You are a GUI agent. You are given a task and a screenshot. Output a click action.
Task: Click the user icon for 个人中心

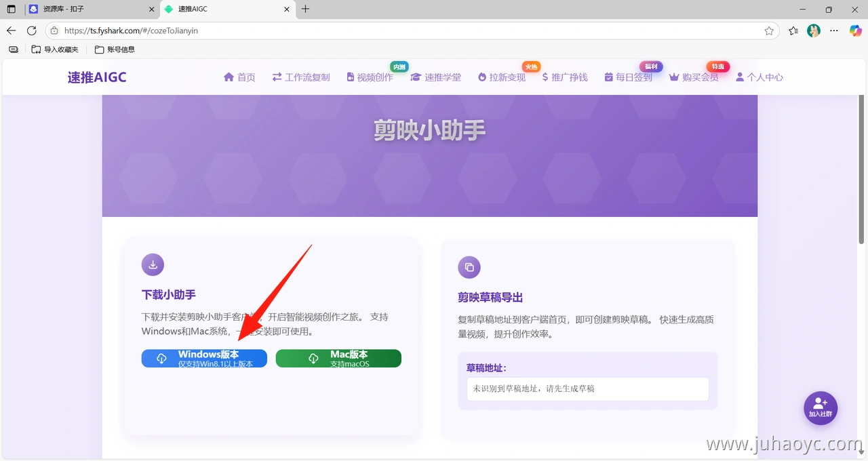coord(740,77)
